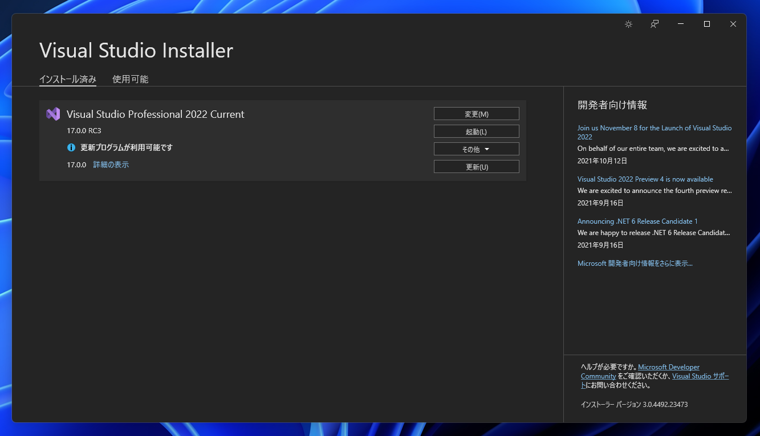Click 'We are excited to announce the fourth preview' text
This screenshot has height=436, width=760.
pyautogui.click(x=654, y=191)
